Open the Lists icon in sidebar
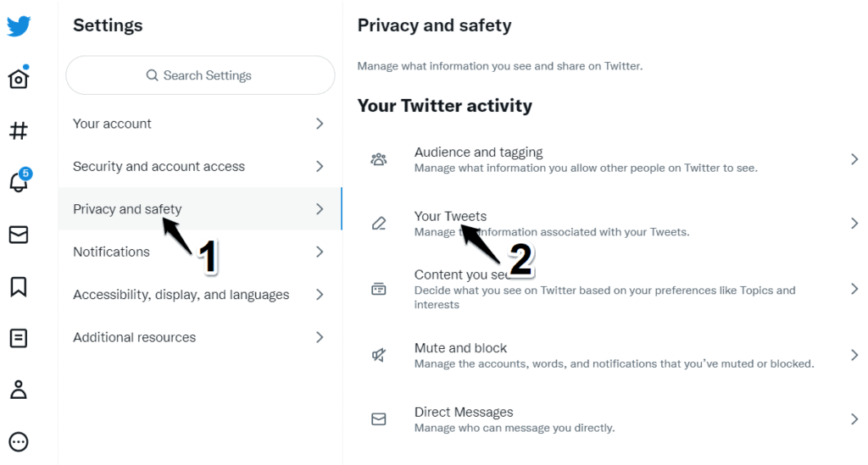868x465 pixels. (19, 338)
